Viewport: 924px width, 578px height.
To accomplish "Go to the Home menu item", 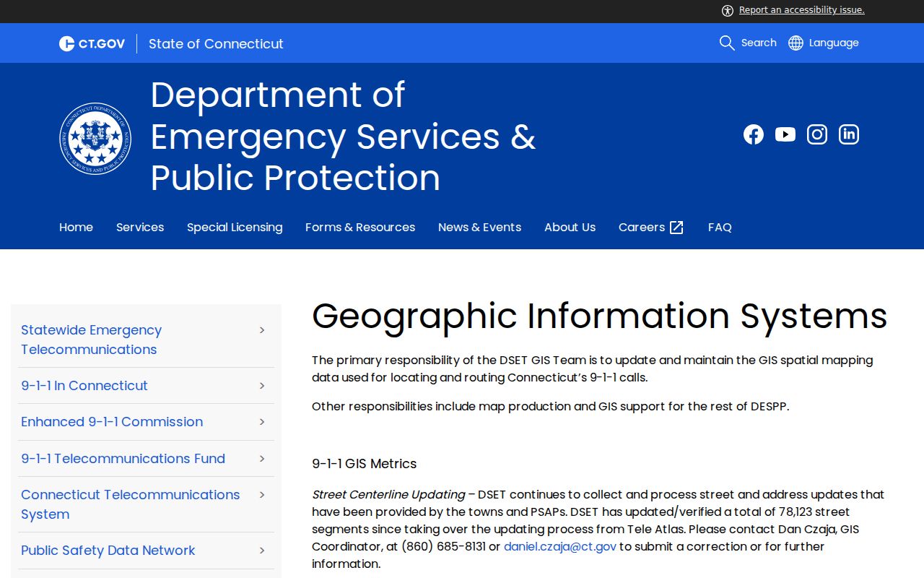I will (76, 228).
